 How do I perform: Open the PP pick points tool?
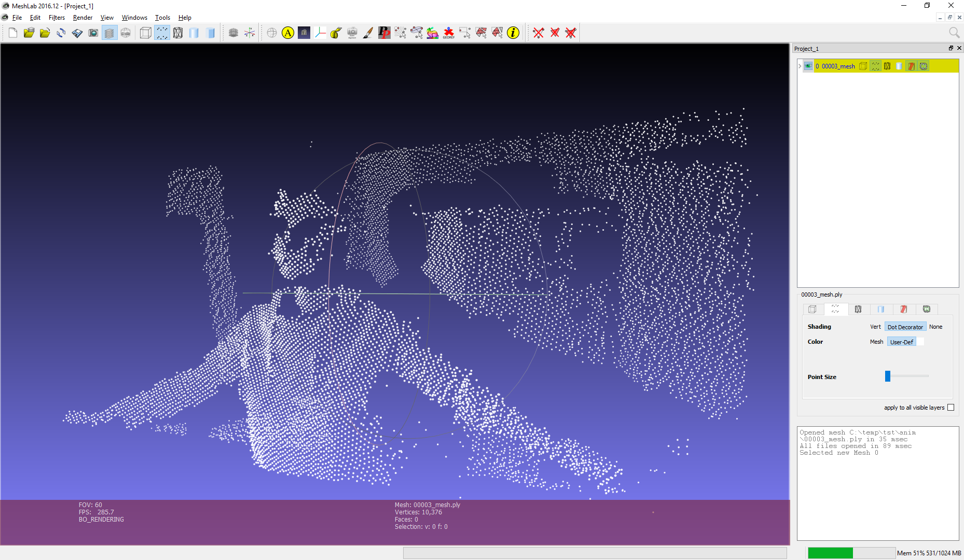click(x=384, y=33)
